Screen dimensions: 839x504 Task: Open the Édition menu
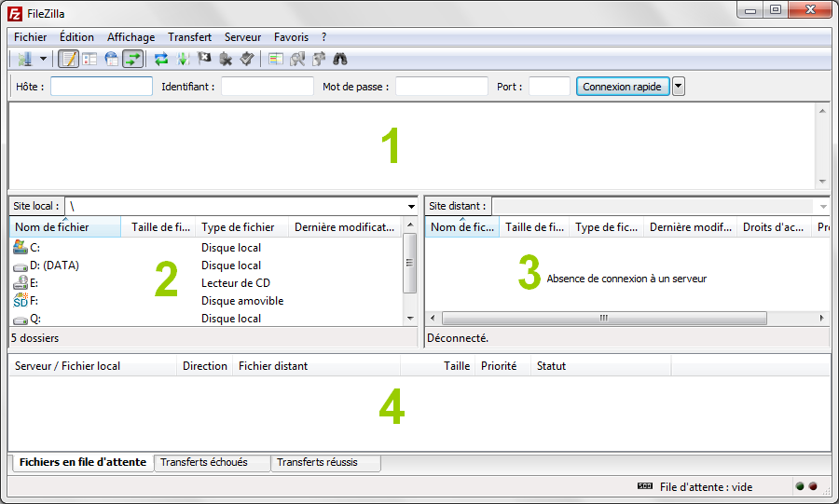click(76, 37)
